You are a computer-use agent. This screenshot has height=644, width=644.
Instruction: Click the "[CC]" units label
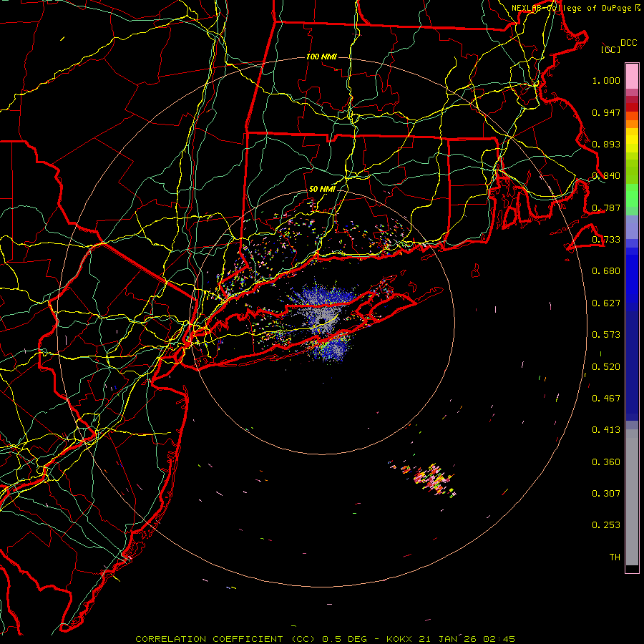coord(611,49)
